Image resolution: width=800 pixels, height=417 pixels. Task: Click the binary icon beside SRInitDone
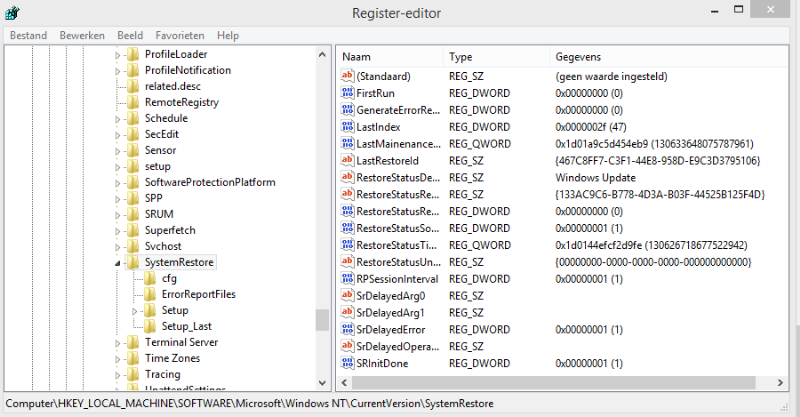(x=347, y=362)
